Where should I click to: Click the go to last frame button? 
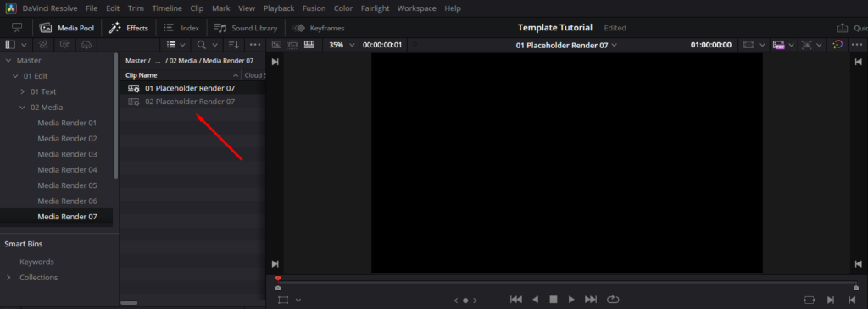591,300
